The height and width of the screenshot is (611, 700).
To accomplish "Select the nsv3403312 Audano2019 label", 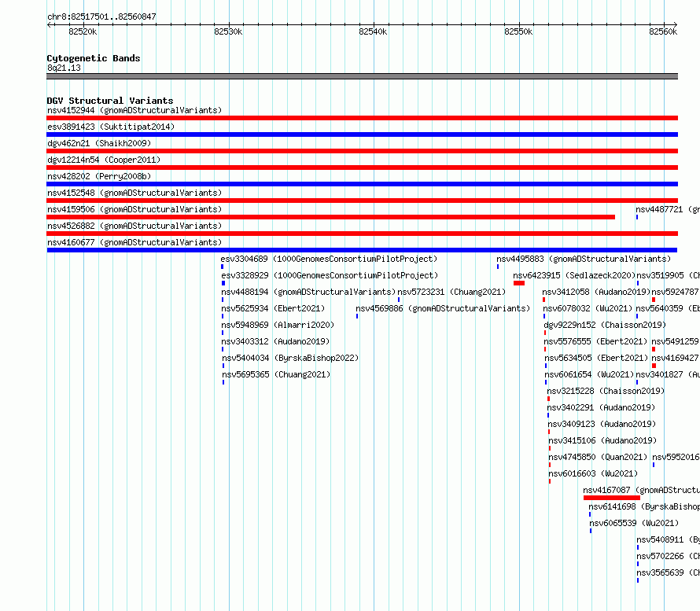I will click(x=275, y=341).
